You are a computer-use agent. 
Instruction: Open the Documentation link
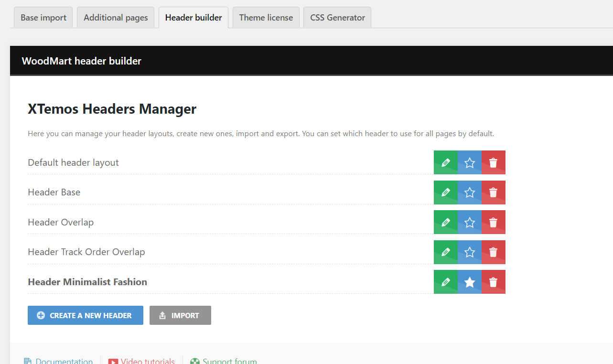click(x=58, y=361)
